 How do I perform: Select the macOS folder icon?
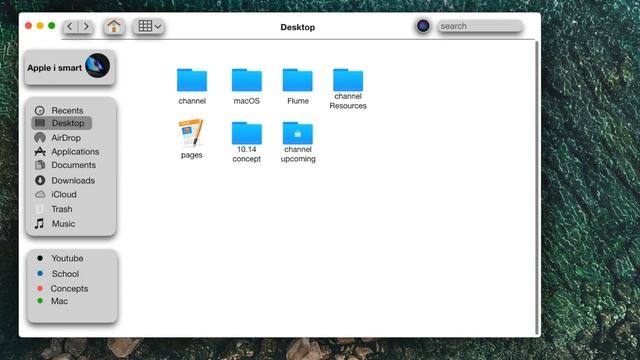247,80
